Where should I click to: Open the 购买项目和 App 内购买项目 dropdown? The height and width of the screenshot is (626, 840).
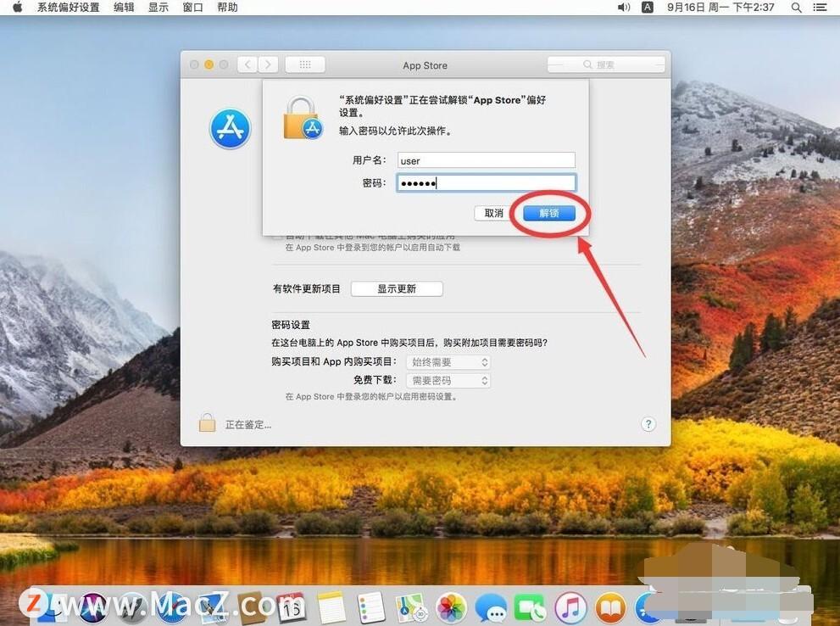coord(448,361)
